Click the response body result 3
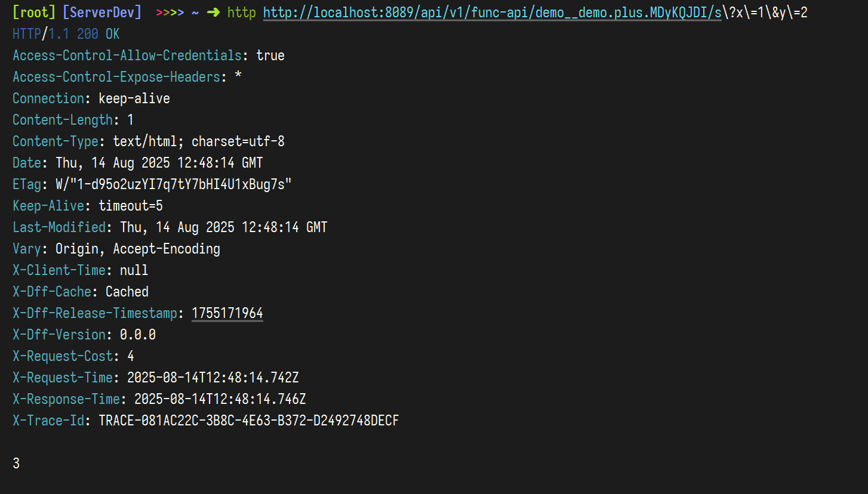Screen dimensions: 868x494 click(x=16, y=464)
